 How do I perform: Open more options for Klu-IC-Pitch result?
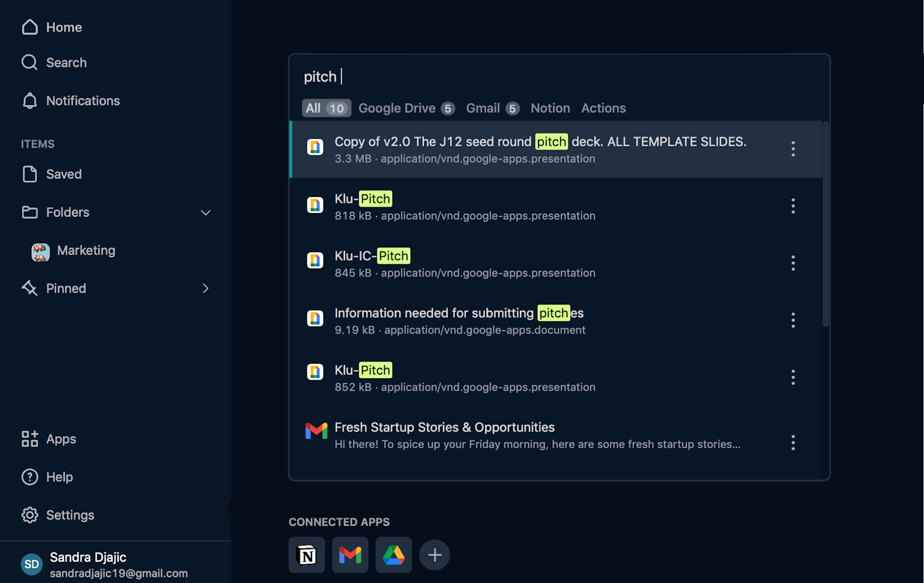793,263
